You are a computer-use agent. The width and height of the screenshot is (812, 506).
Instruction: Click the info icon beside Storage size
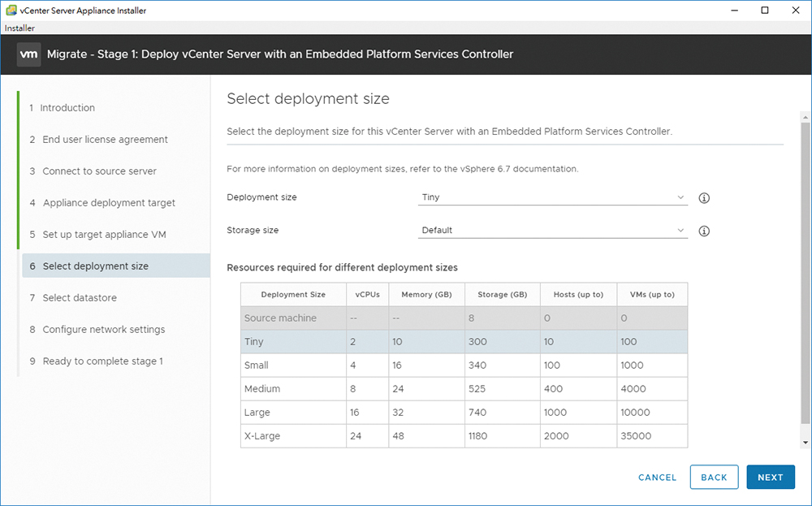(704, 231)
